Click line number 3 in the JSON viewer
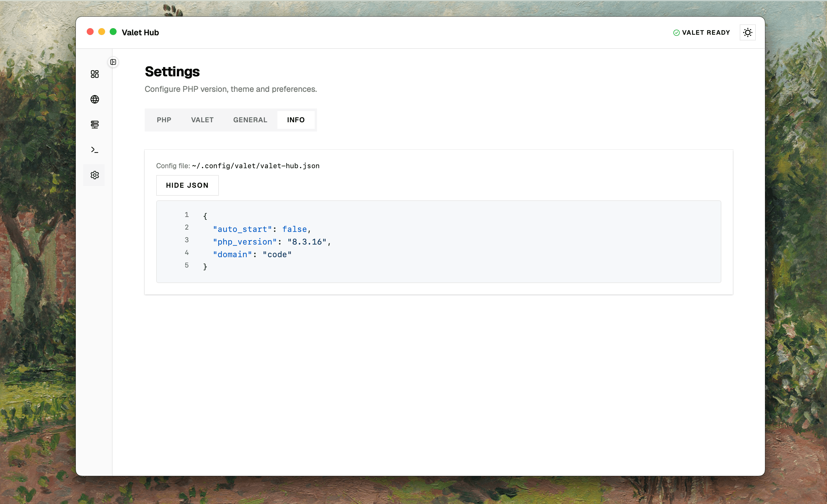Viewport: 827px width, 504px height. click(187, 240)
